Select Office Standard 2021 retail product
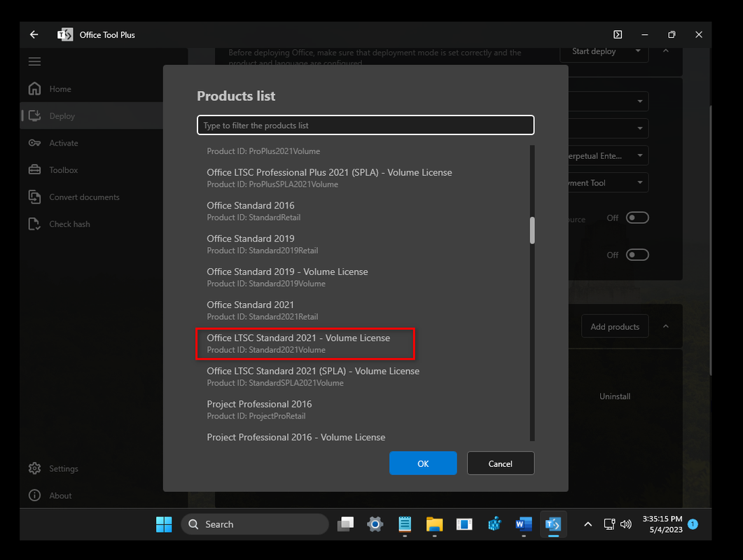Screen dimensions: 743x560 pos(366,311)
